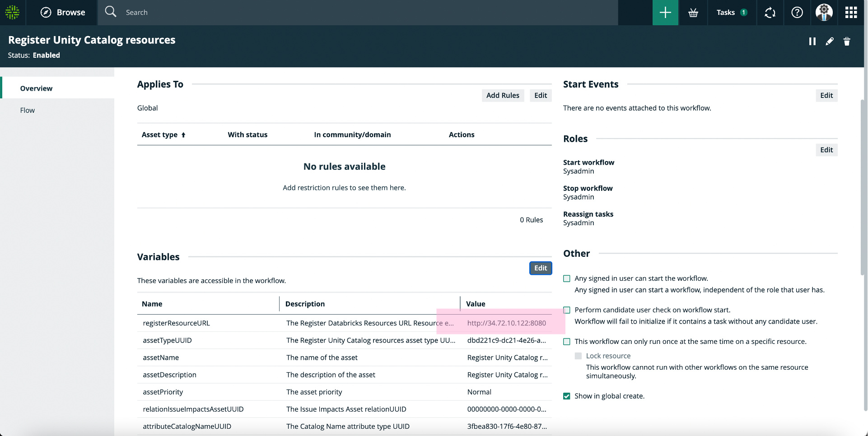Image resolution: width=868 pixels, height=436 pixels.
Task: Click Edit in Applies To section
Action: (x=541, y=95)
